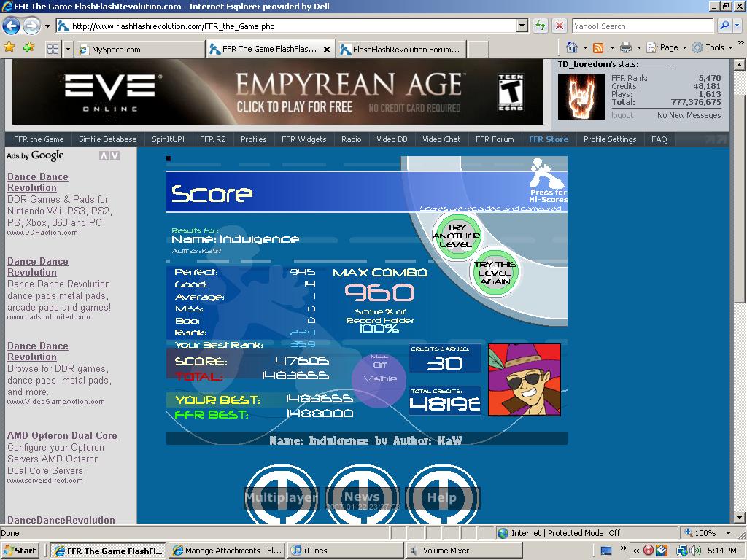Click the page vertical scrollbar

click(x=739, y=290)
